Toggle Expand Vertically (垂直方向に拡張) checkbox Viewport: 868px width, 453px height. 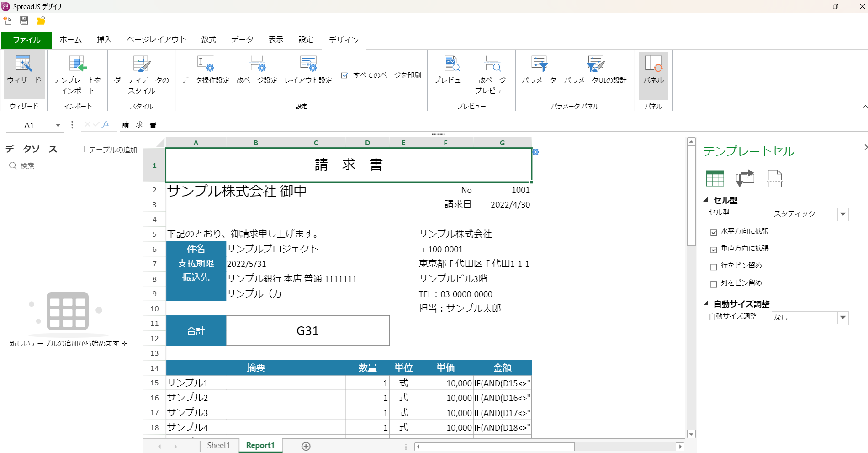coord(714,250)
